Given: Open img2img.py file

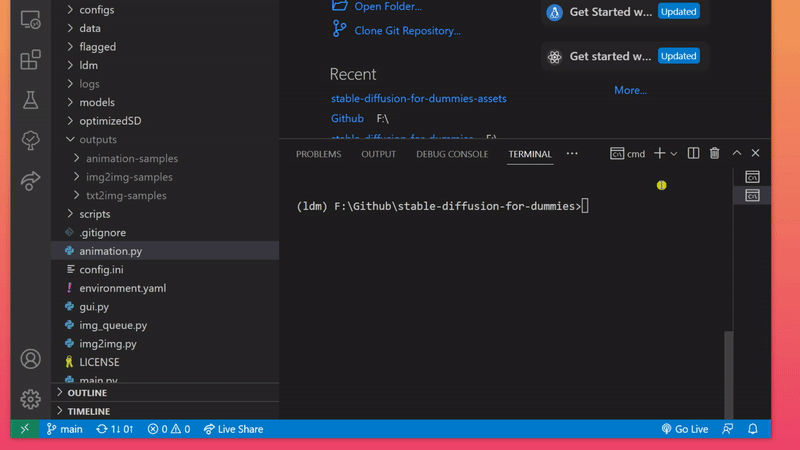Looking at the screenshot, I should 165,343.
